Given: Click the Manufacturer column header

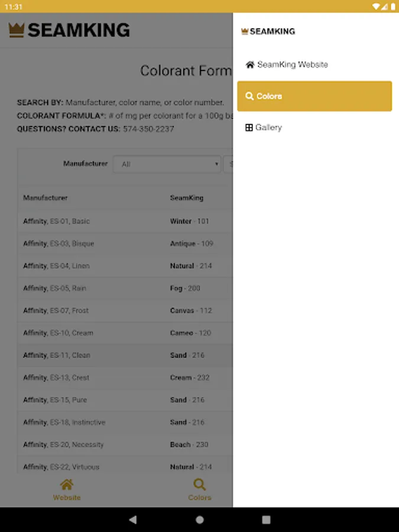Looking at the screenshot, I should tap(46, 198).
